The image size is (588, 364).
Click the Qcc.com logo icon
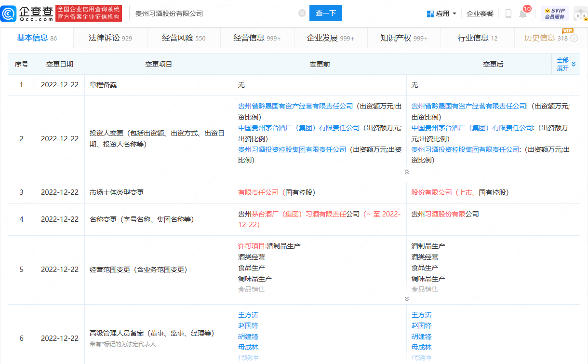(10, 13)
